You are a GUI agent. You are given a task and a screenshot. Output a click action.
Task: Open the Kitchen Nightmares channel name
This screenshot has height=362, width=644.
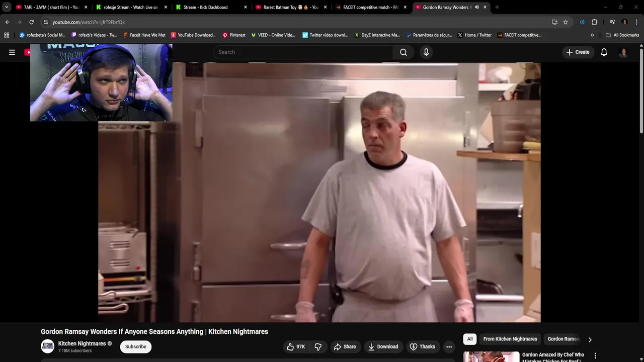[x=82, y=344]
